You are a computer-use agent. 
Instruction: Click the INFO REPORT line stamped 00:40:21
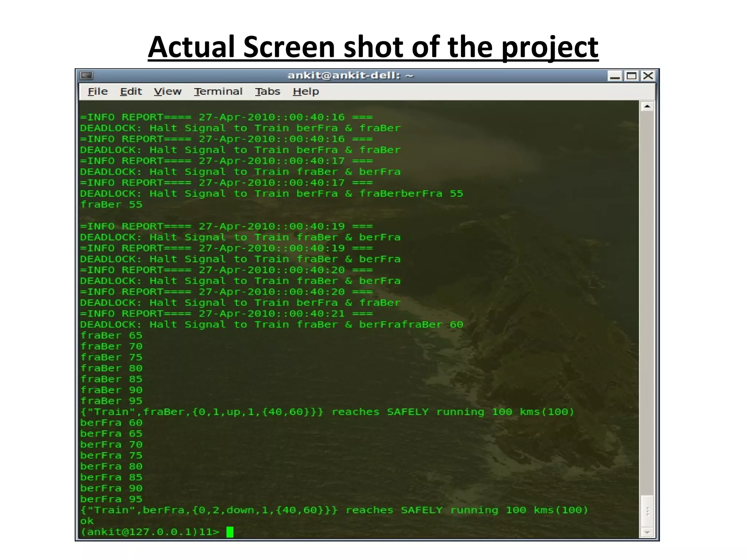(x=227, y=314)
